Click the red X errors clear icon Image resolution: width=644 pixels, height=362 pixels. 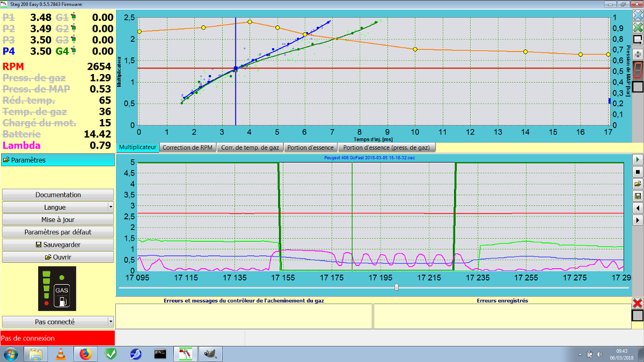pyautogui.click(x=638, y=303)
